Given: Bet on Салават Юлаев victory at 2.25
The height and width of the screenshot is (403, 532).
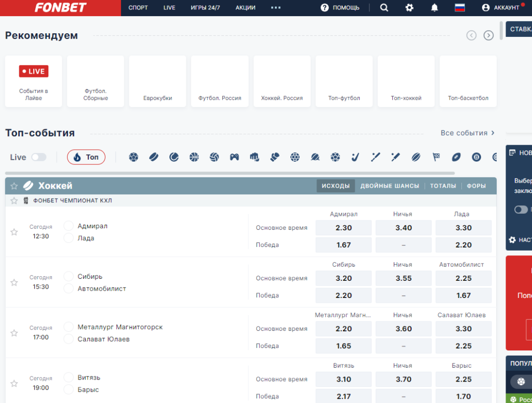Looking at the screenshot, I should tap(463, 346).
